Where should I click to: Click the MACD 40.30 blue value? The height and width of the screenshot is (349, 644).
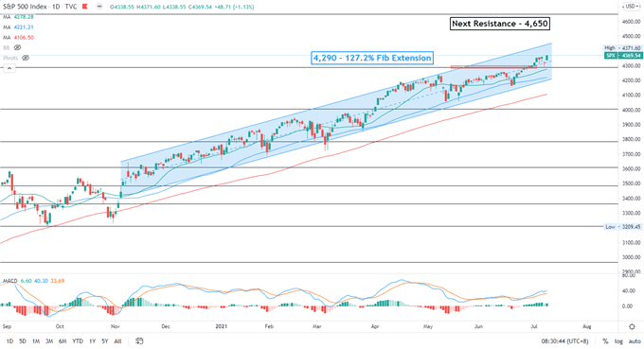click(41, 281)
